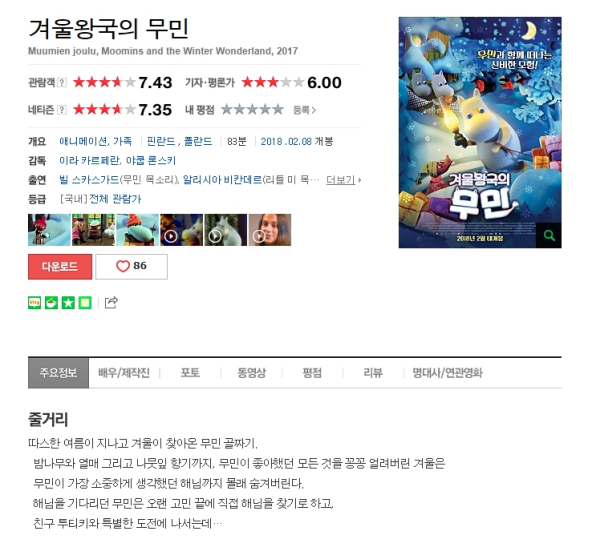
Task: Switch to the 포토 tab
Action: tap(190, 373)
